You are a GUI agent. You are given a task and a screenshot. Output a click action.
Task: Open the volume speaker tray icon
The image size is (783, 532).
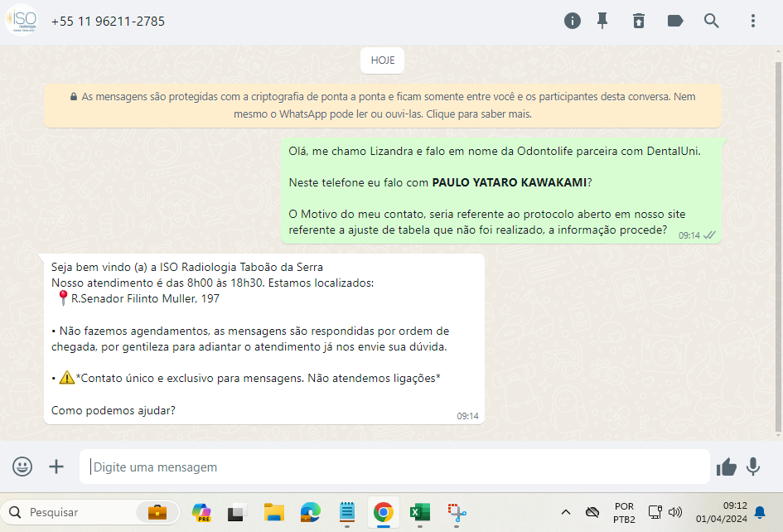pyautogui.click(x=675, y=512)
